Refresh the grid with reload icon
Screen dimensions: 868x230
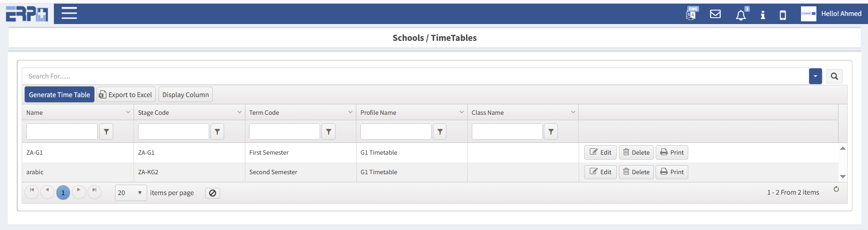pyautogui.click(x=836, y=189)
